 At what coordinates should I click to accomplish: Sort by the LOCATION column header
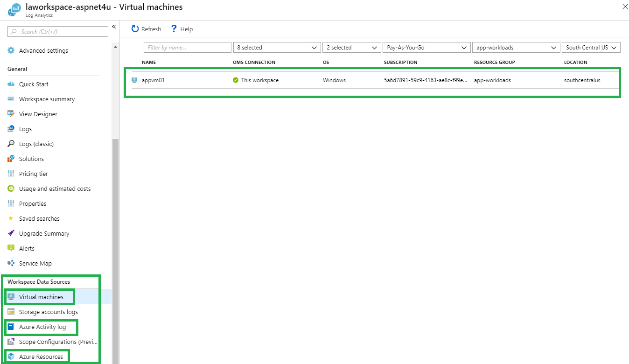pos(576,62)
